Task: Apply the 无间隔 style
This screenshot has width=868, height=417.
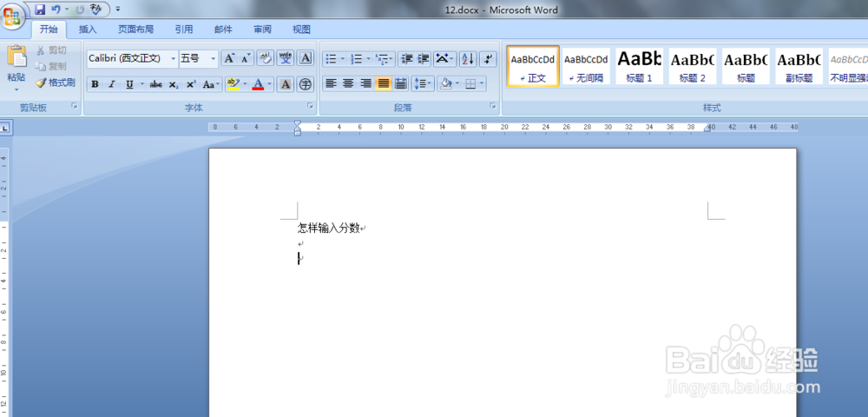Action: (x=586, y=66)
